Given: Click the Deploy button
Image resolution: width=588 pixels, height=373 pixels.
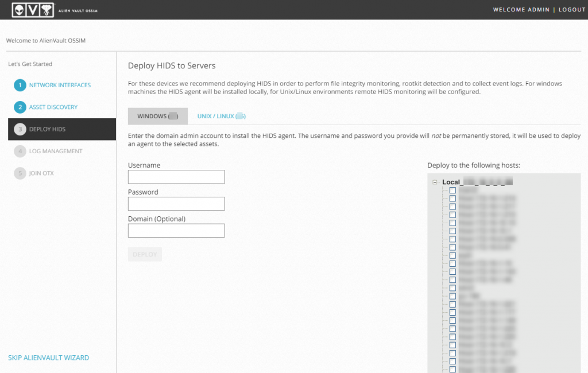Looking at the screenshot, I should pyautogui.click(x=145, y=255).
